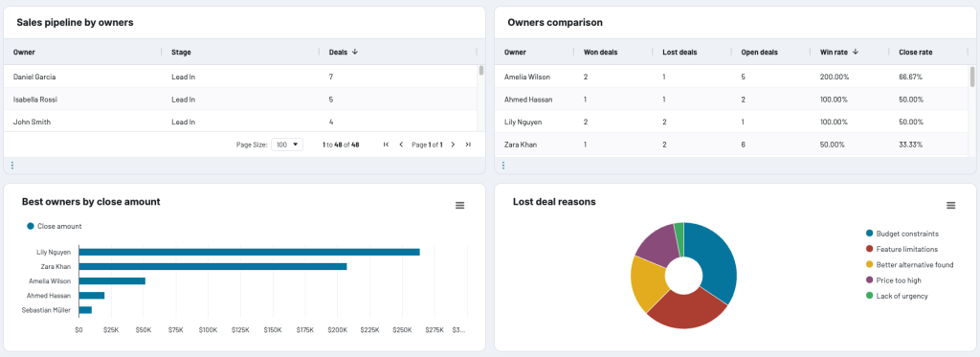Click the Sebastian Müller bar in chart
This screenshot has height=357, width=980.
(85, 309)
